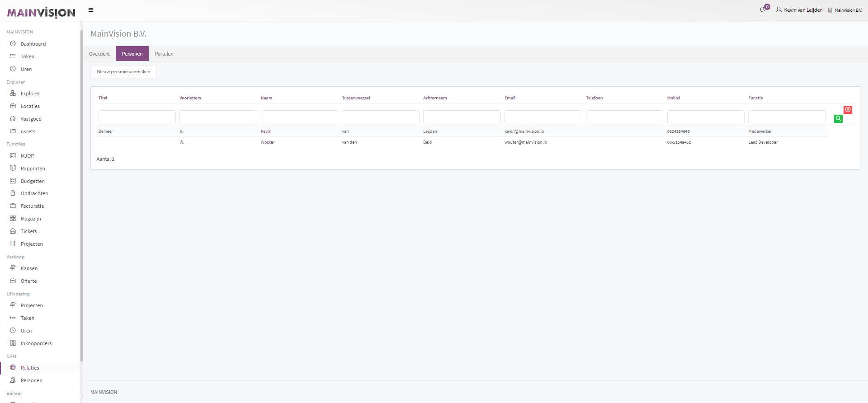868x403 pixels.
Task: Run the search with the green magnifier icon
Action: (x=838, y=119)
